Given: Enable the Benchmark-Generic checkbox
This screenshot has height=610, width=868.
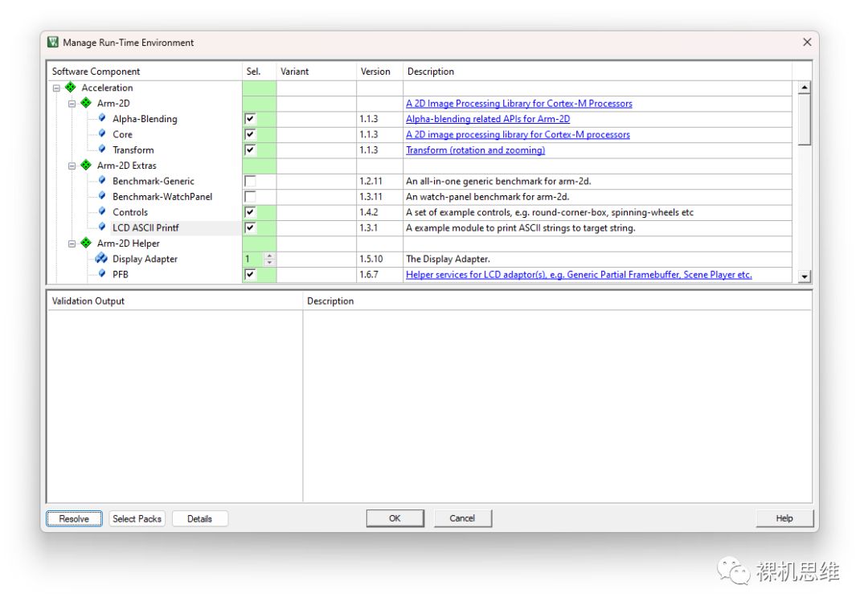Looking at the screenshot, I should (250, 181).
